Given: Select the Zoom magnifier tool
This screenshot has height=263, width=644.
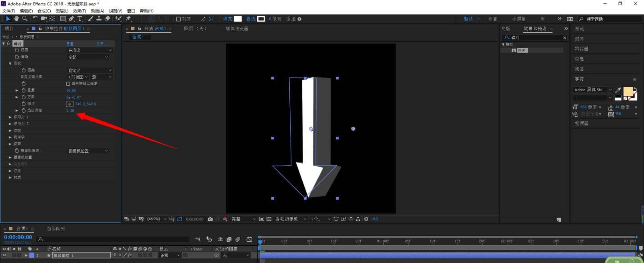Looking at the screenshot, I should coord(25,18).
